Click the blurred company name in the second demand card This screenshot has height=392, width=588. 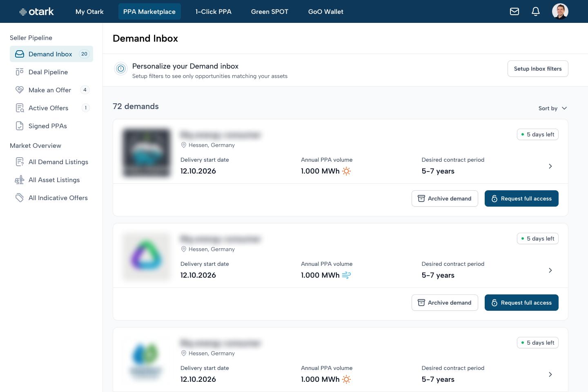pos(220,239)
